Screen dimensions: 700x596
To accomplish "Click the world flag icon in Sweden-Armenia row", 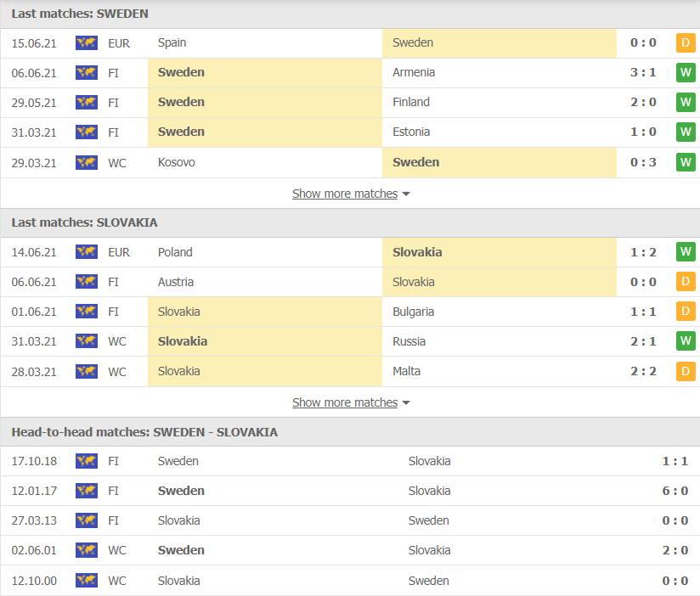I will coord(87,72).
